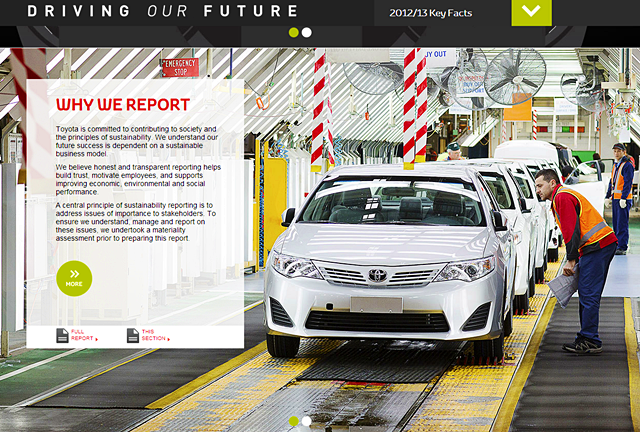Select the green slide dot at the bottom
The height and width of the screenshot is (432, 640).
click(x=294, y=421)
